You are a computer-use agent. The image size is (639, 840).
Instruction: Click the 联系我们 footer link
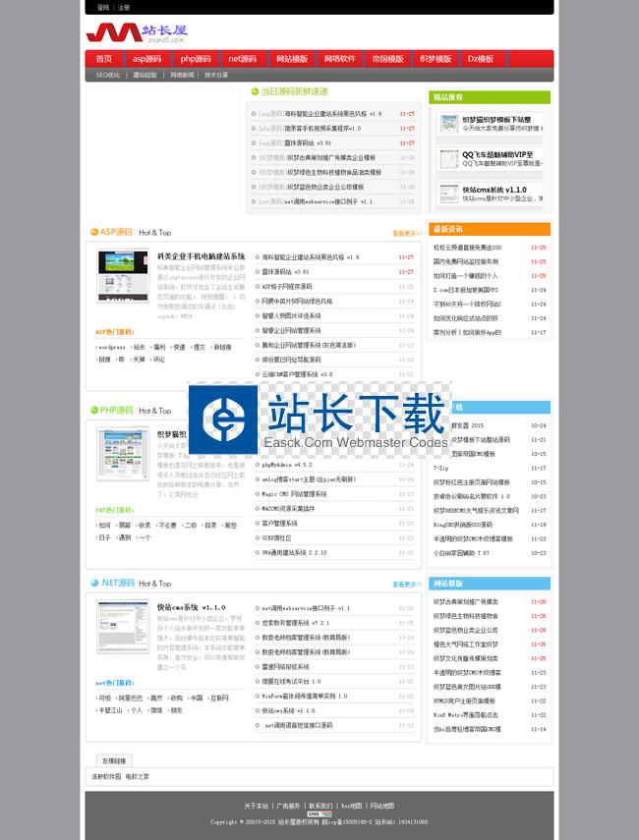[x=320, y=806]
